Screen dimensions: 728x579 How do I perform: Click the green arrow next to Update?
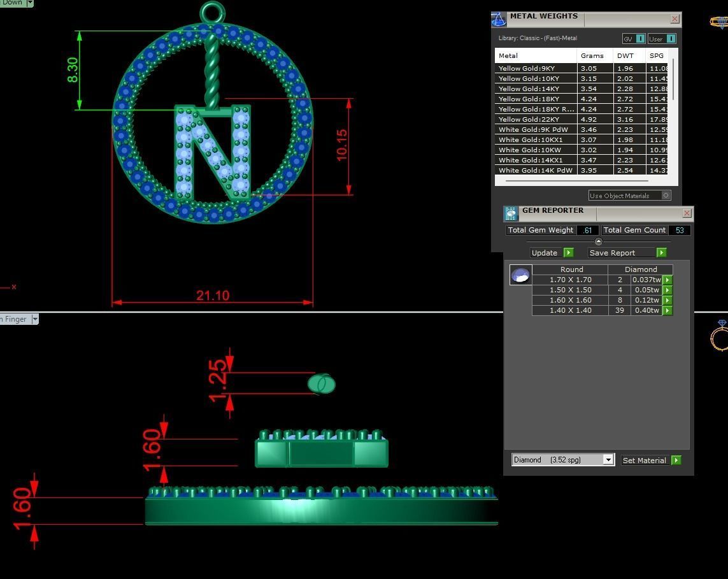click(x=568, y=253)
